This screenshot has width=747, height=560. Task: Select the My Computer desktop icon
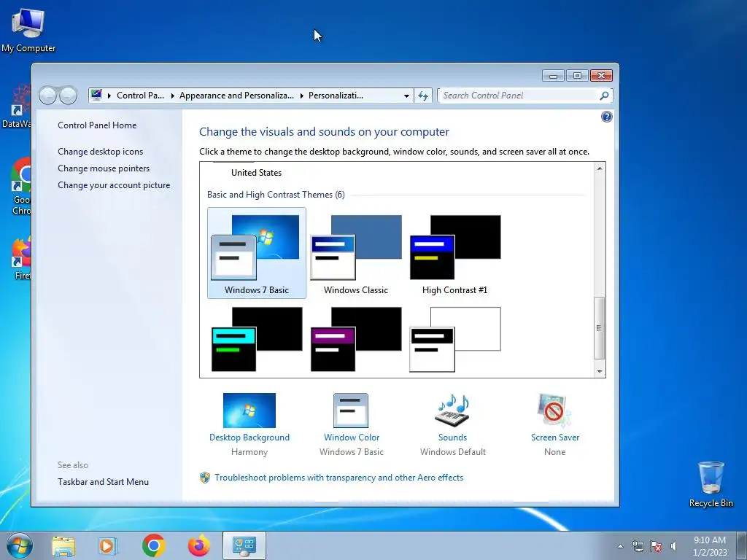pyautogui.click(x=28, y=29)
